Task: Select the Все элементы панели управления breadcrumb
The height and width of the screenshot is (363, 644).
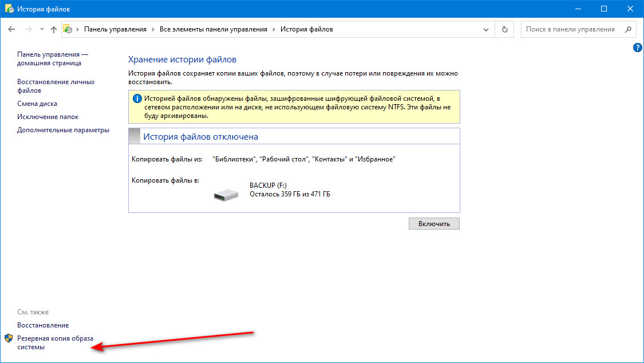Action: tap(213, 29)
